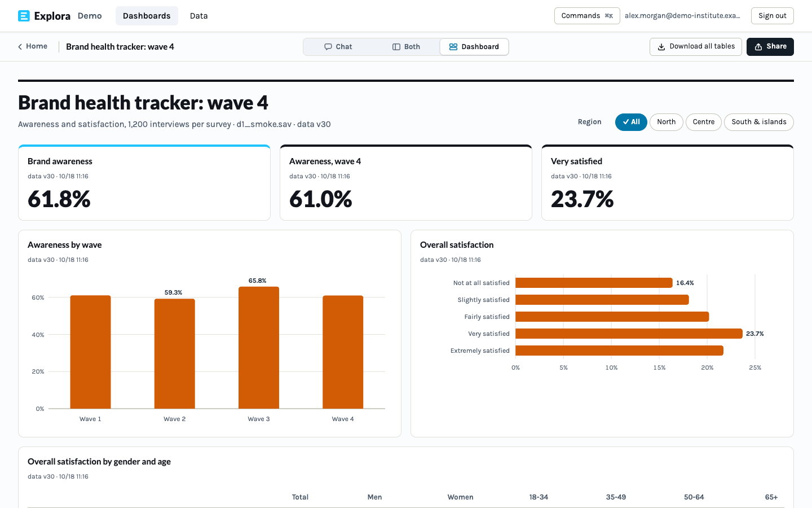Click the '50-64' column header
Image resolution: width=812 pixels, height=508 pixels.
[x=694, y=497]
